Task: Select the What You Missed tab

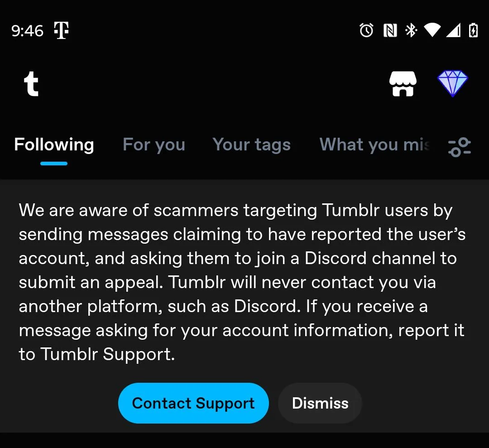Action: [375, 144]
